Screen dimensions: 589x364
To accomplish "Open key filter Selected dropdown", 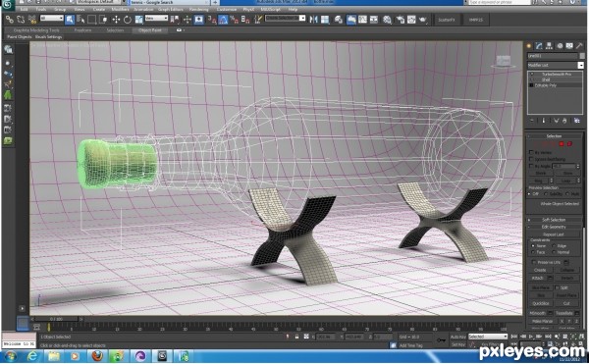I will tap(488, 337).
